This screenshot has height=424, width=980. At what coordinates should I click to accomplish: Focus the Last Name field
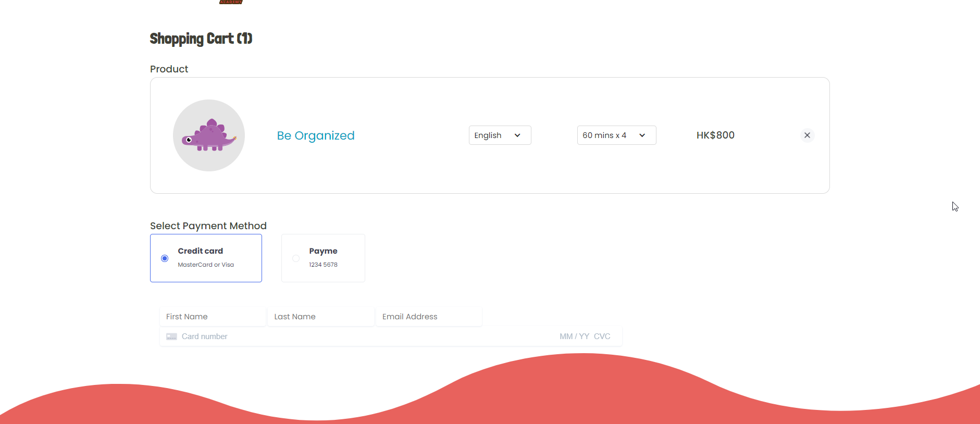[321, 317]
